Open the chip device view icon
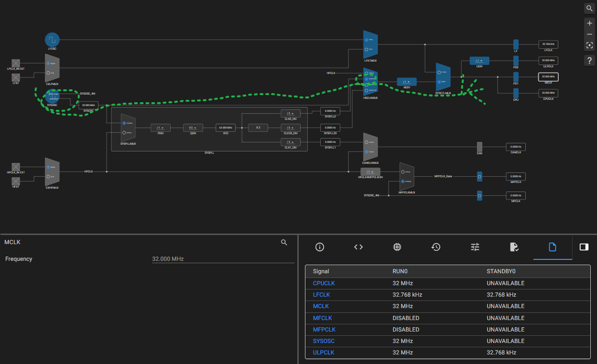This screenshot has width=597, height=364. (x=397, y=247)
